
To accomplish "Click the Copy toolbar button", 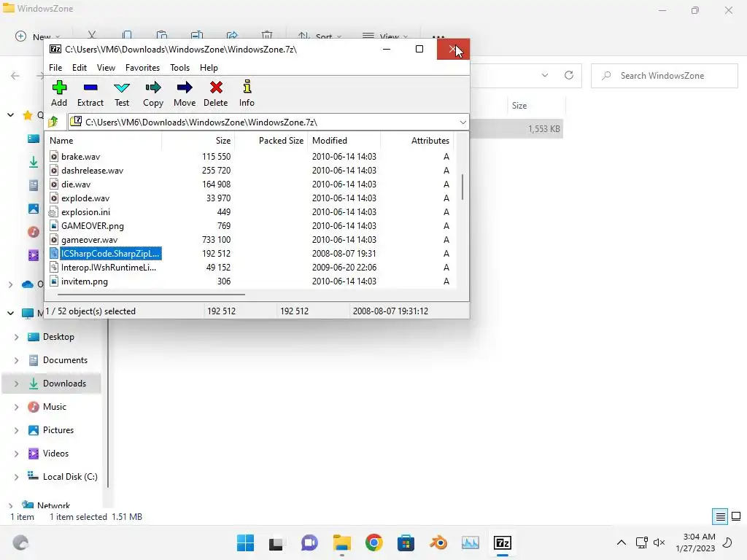I will point(153,94).
